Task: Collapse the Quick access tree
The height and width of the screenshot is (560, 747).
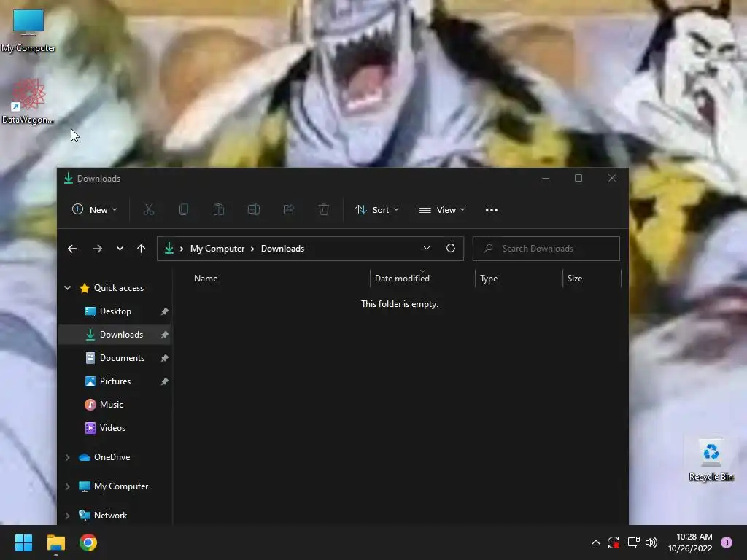Action: point(68,287)
